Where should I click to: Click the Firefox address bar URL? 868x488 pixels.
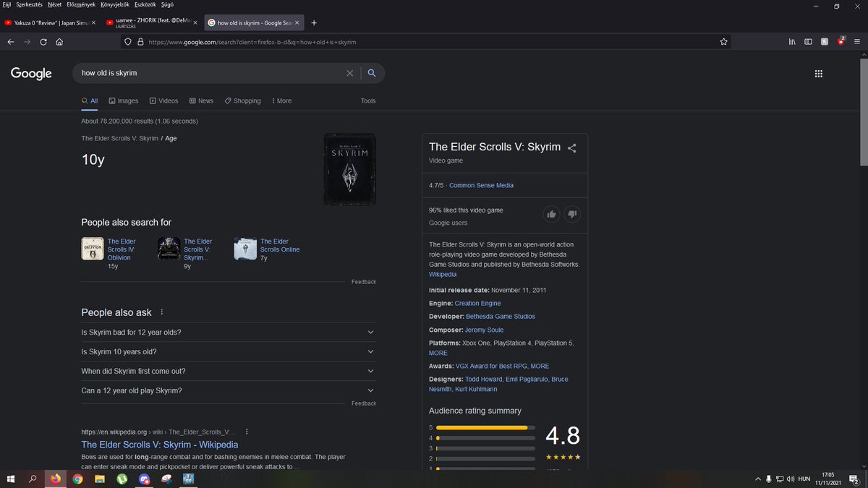click(252, 42)
